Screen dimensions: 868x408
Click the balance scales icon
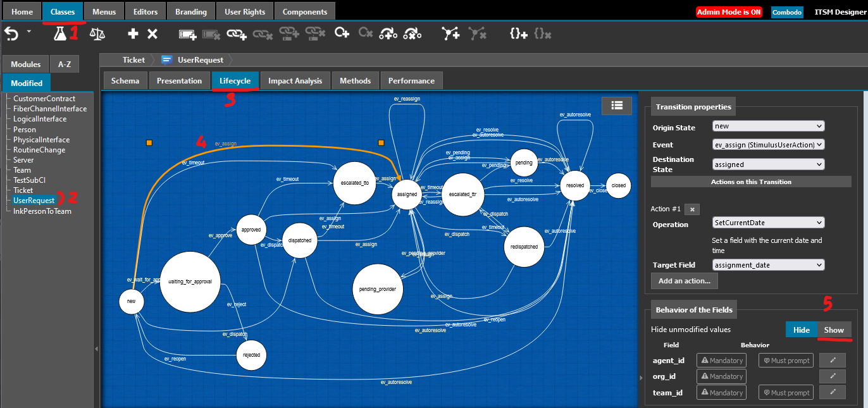tap(97, 34)
